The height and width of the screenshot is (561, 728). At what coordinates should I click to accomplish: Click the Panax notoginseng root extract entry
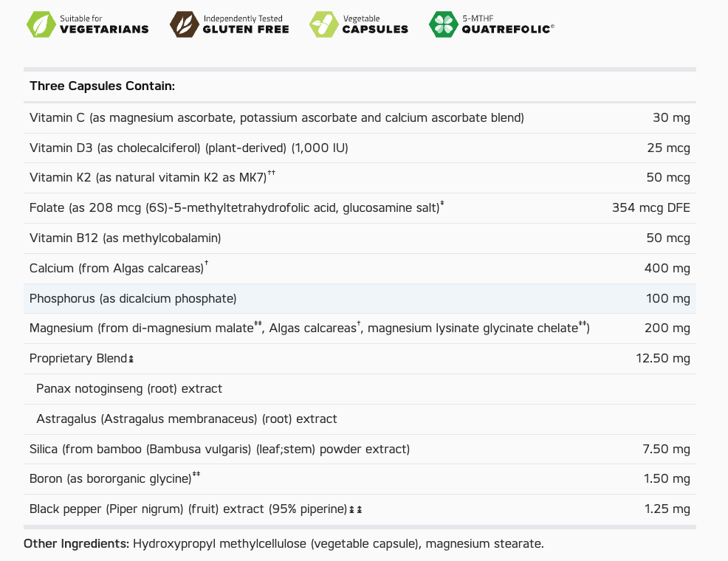[129, 389]
